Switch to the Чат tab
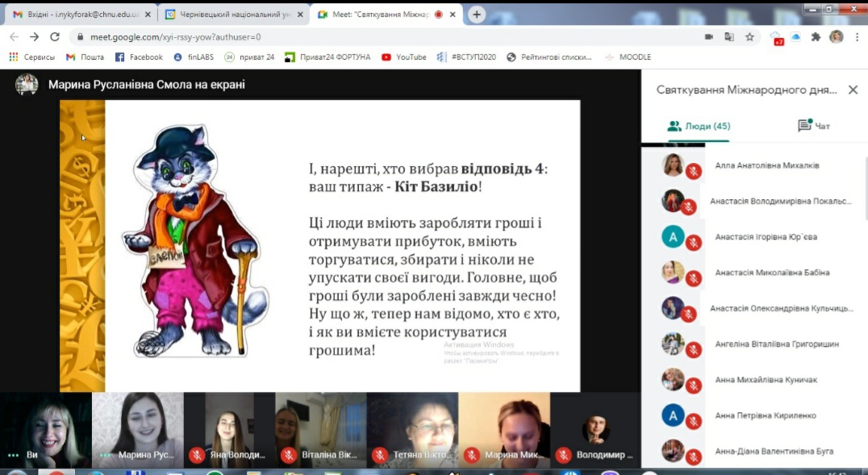Image resolution: width=868 pixels, height=475 pixels. coord(814,127)
